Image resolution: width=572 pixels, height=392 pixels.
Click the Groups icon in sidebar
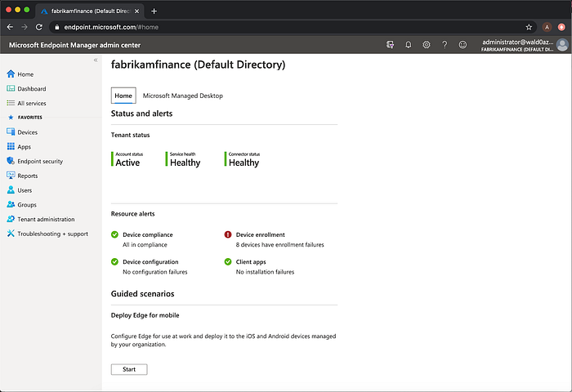(x=11, y=204)
